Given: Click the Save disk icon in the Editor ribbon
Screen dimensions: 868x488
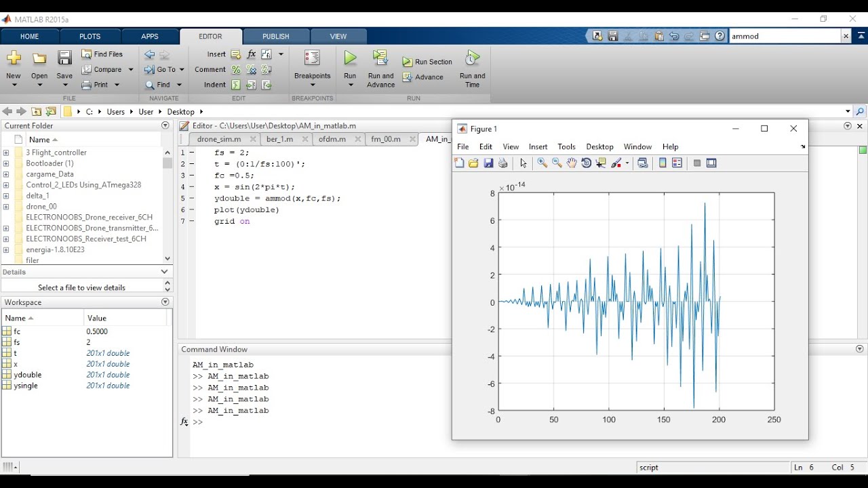Looking at the screenshot, I should coord(64,58).
